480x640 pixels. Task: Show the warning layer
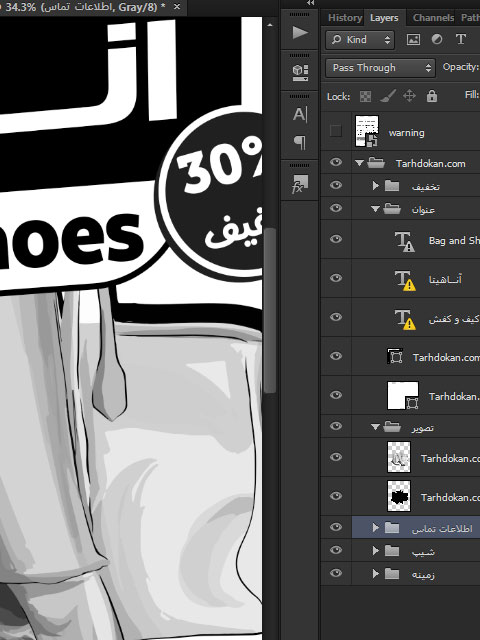pos(336,131)
